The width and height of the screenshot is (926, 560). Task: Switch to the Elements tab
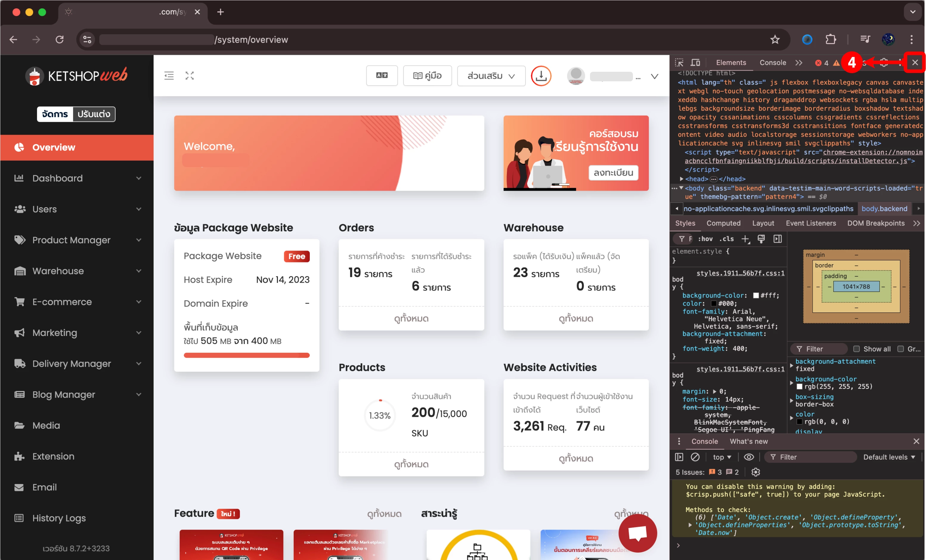click(x=731, y=63)
